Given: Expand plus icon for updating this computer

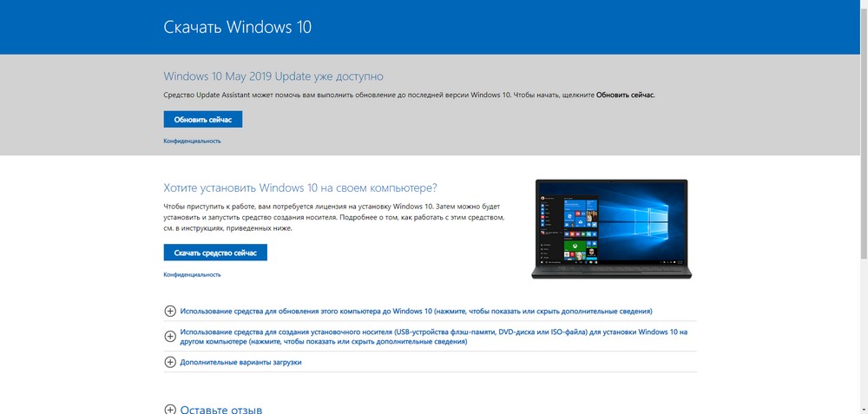Looking at the screenshot, I should (170, 311).
